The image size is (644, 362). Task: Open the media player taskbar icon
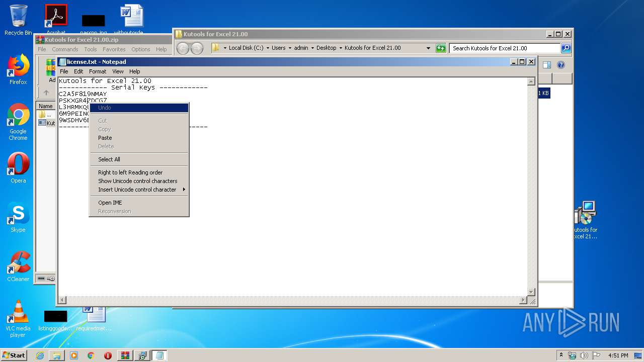click(x=74, y=355)
